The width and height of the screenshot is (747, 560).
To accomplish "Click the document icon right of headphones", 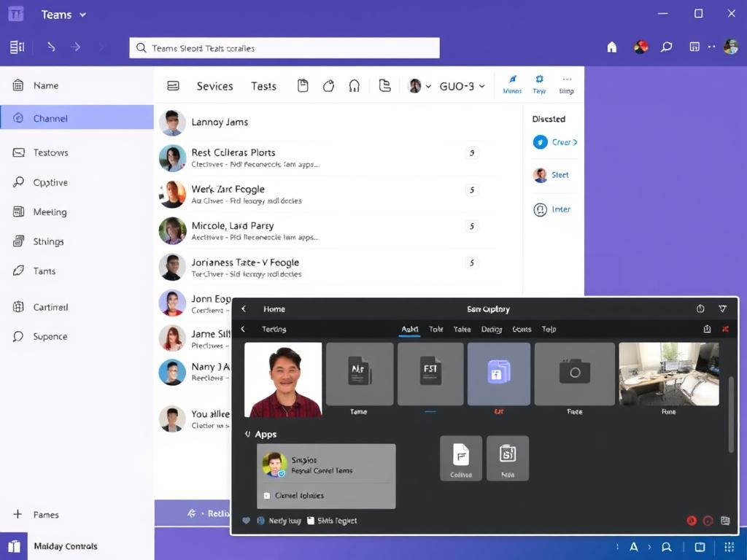I will (384, 86).
